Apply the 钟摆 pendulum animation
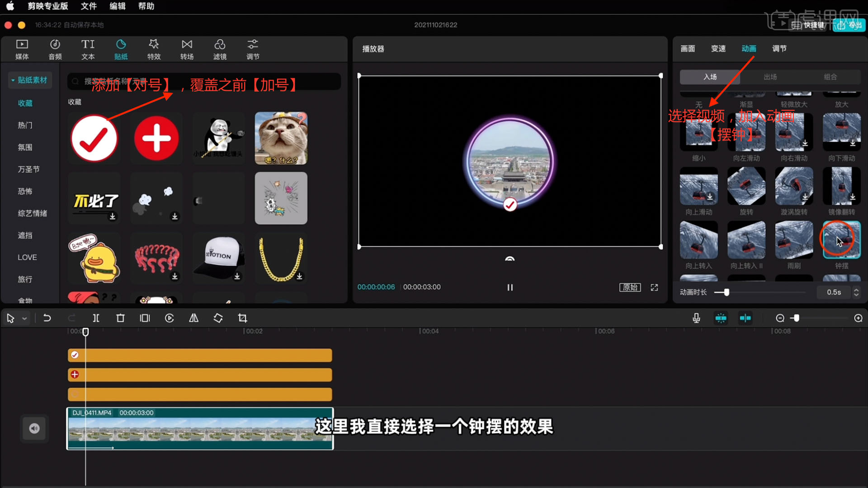This screenshot has width=868, height=488. coord(841,240)
